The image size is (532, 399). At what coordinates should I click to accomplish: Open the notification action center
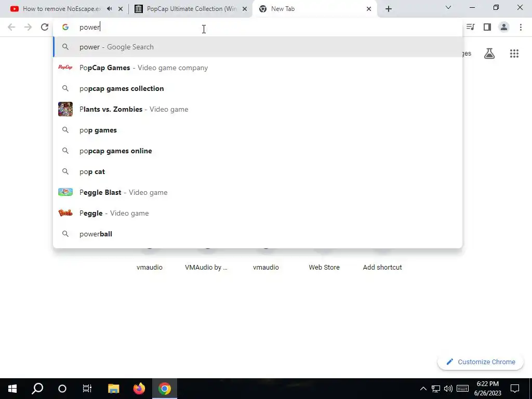(515, 389)
